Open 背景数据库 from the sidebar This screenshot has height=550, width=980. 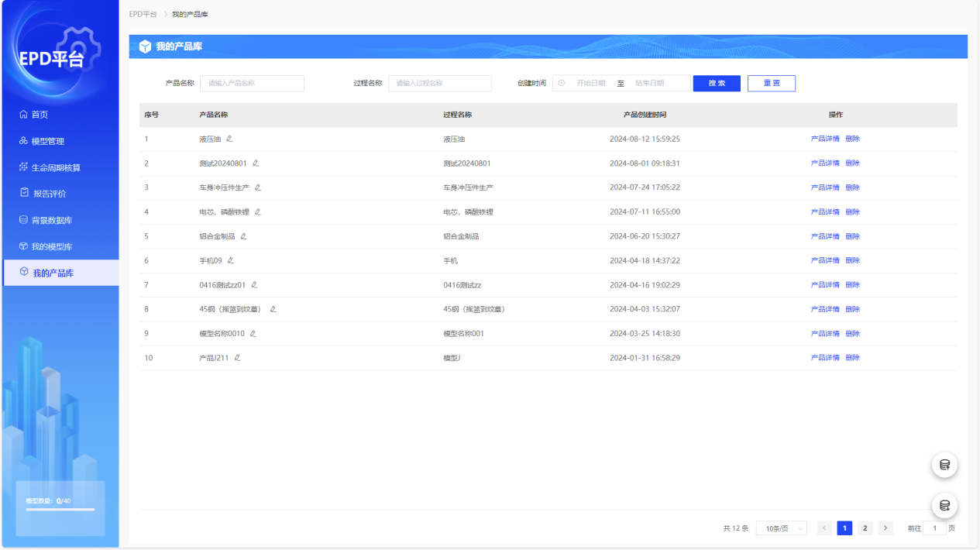point(51,220)
